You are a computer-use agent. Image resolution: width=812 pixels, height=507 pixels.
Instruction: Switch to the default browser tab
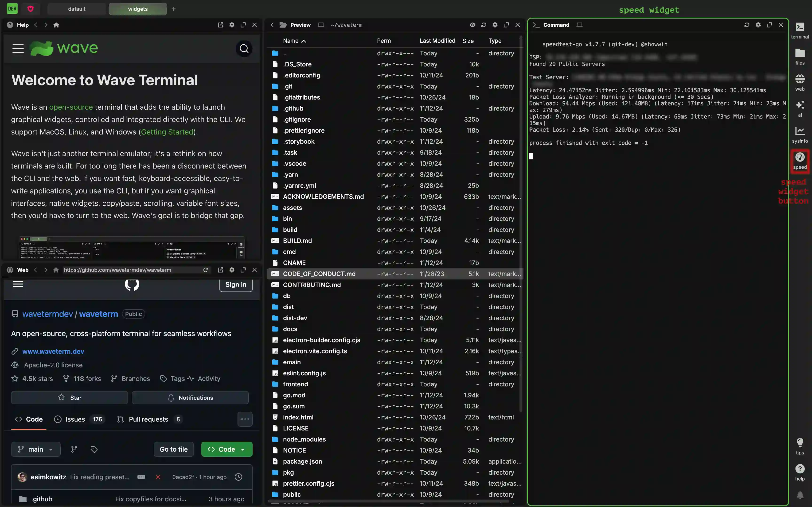tap(77, 9)
